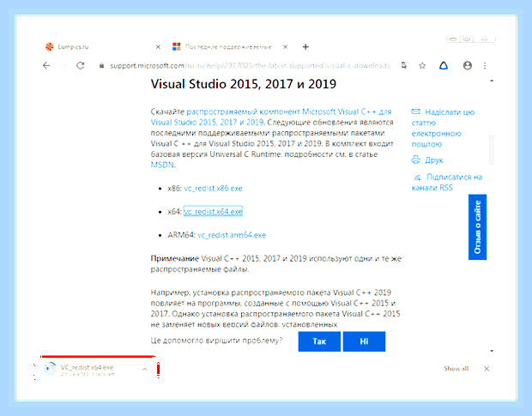Open a new tab with plus button
The image size is (532, 416).
[x=305, y=47]
